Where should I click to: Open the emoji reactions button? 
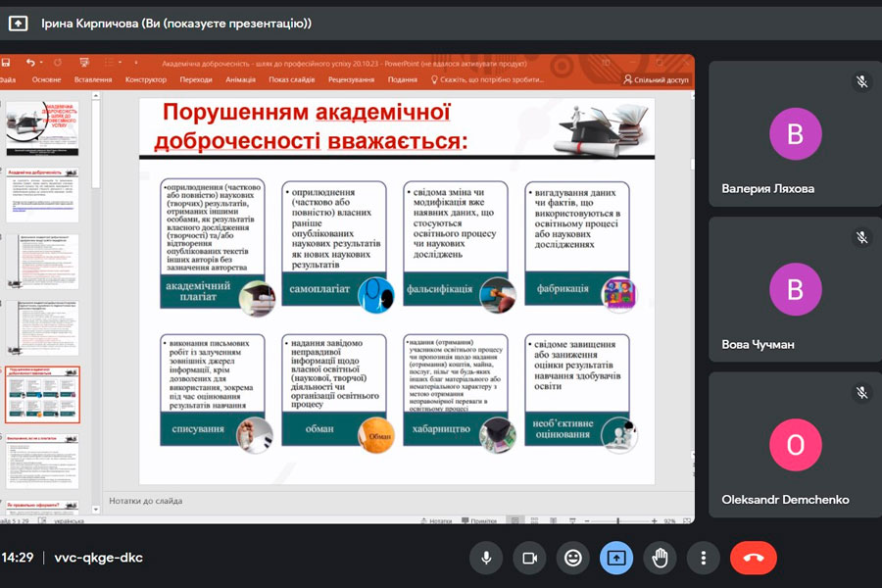click(x=573, y=558)
